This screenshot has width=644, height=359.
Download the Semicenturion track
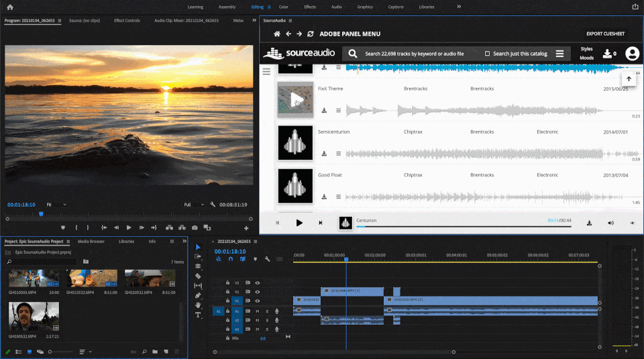pos(324,154)
